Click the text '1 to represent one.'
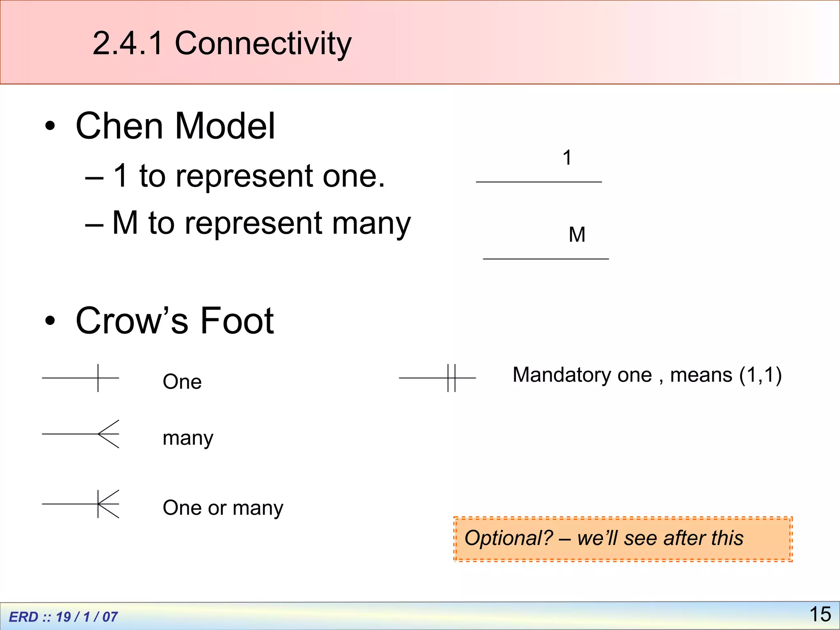The height and width of the screenshot is (630, 840). [x=249, y=176]
